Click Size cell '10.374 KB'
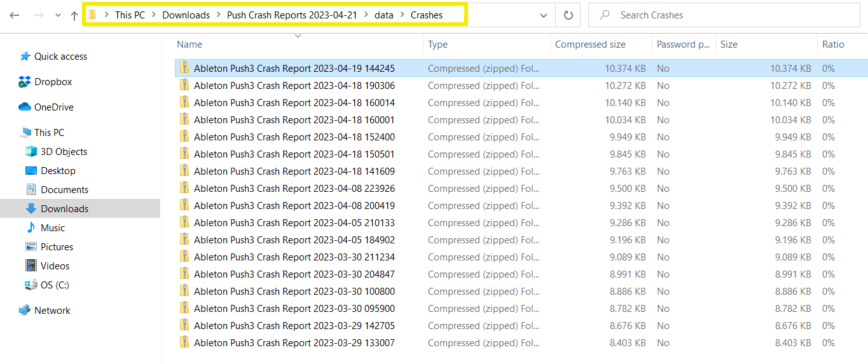The height and width of the screenshot is (364, 868). (790, 68)
